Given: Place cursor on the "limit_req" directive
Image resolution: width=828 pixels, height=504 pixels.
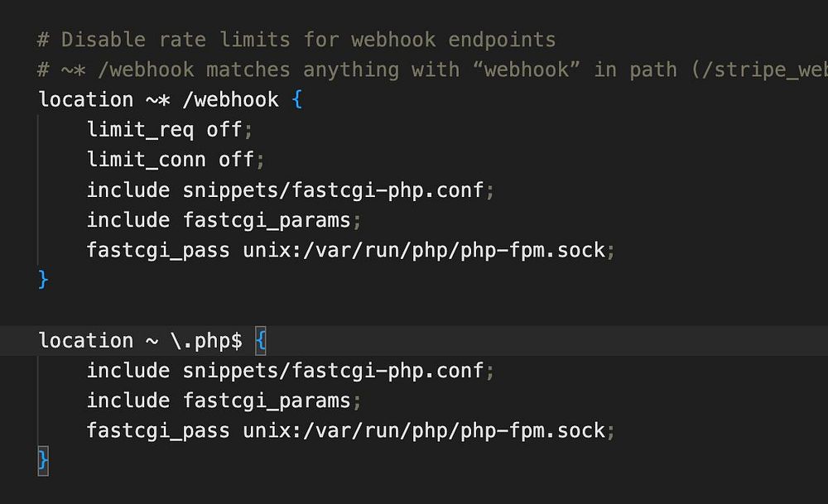Looking at the screenshot, I should point(140,130).
